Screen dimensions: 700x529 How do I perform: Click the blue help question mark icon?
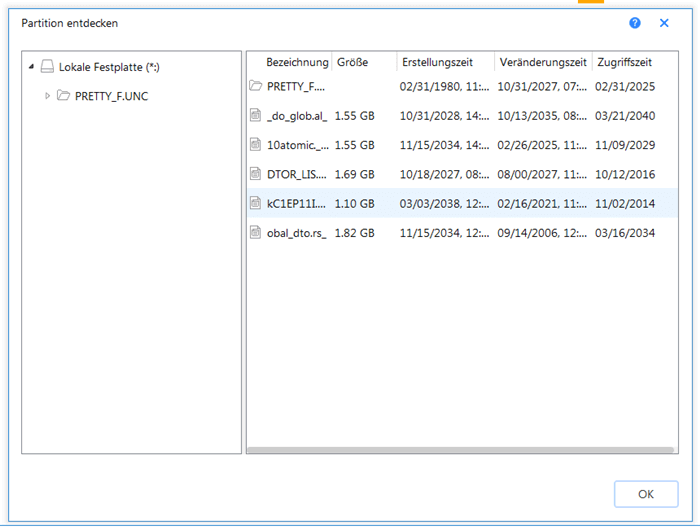635,23
